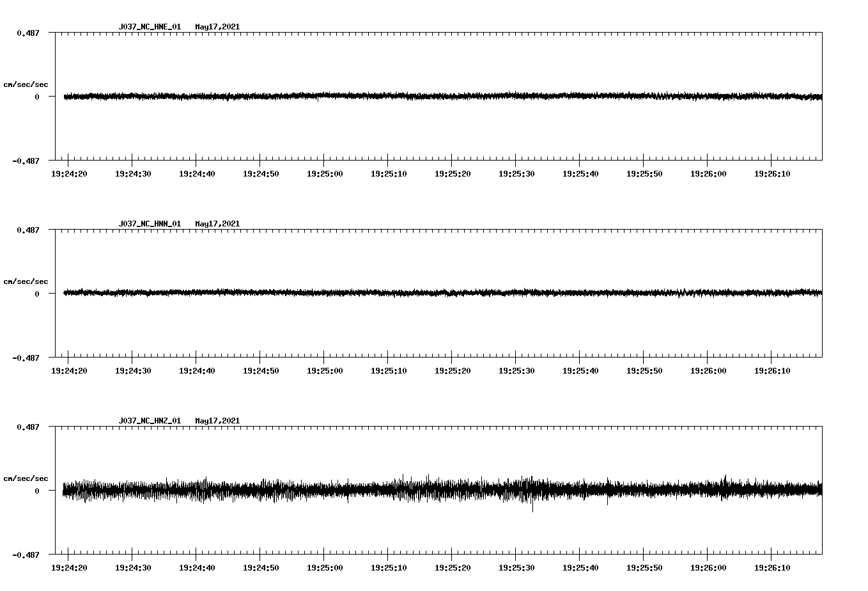
Task: Select the J037_NC_HNE_01 channel title
Action: click(x=149, y=27)
